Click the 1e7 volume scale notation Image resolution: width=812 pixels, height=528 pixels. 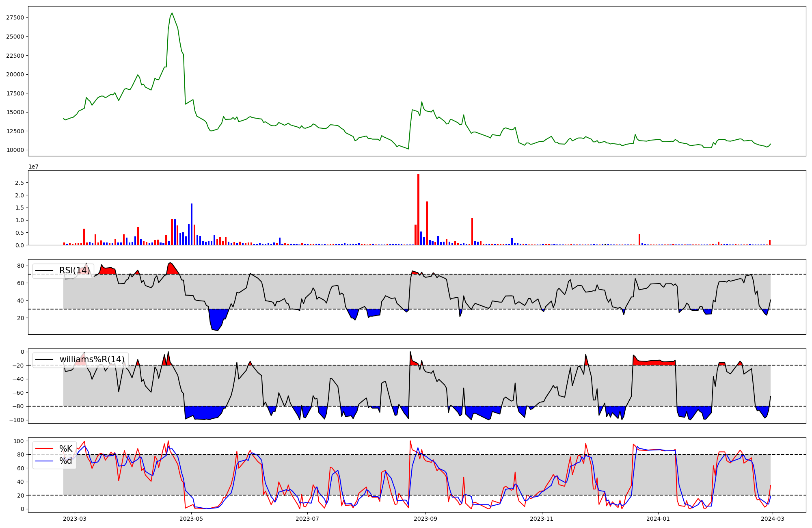[x=33, y=167]
